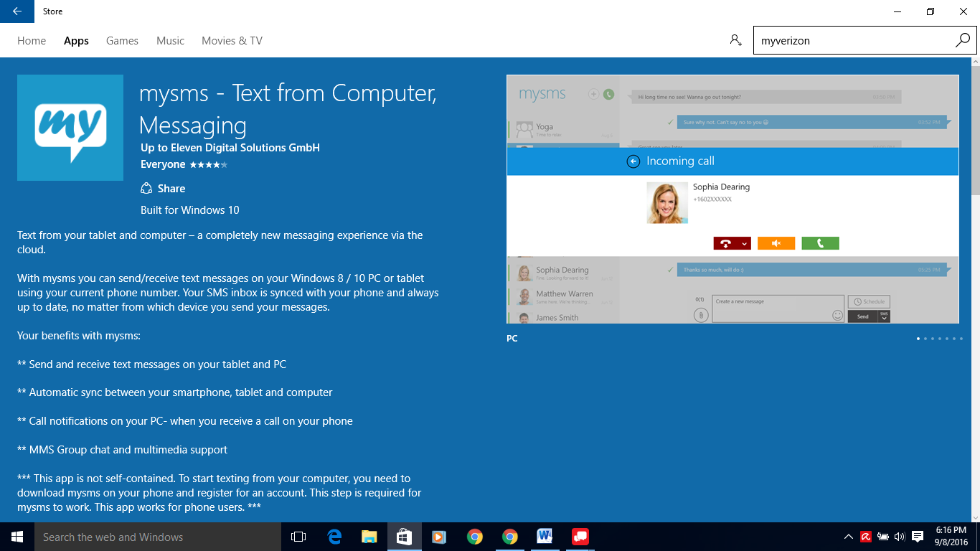Open the Home tab in Store
Viewport: 980px width, 551px height.
click(x=32, y=41)
